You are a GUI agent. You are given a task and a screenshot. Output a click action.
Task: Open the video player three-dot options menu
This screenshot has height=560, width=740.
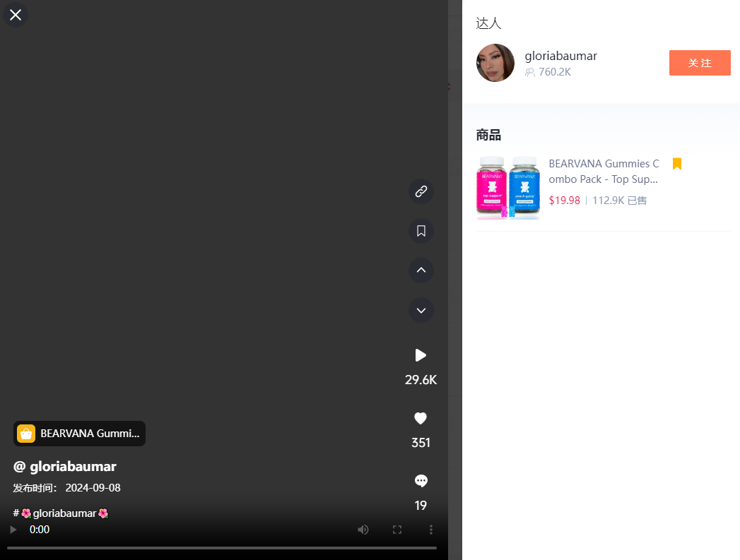[431, 530]
